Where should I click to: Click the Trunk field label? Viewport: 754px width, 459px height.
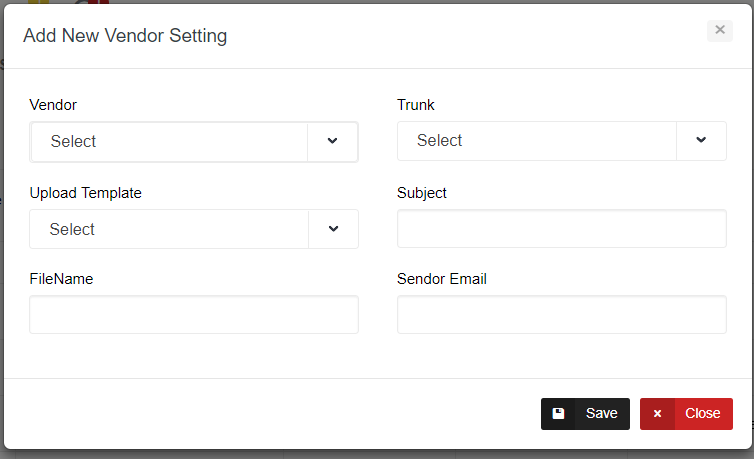click(416, 105)
